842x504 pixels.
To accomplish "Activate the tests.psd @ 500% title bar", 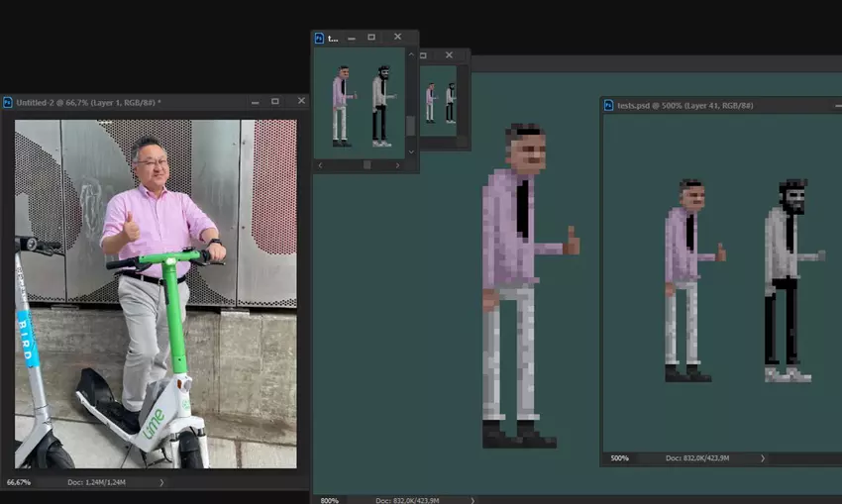I will click(x=693, y=105).
